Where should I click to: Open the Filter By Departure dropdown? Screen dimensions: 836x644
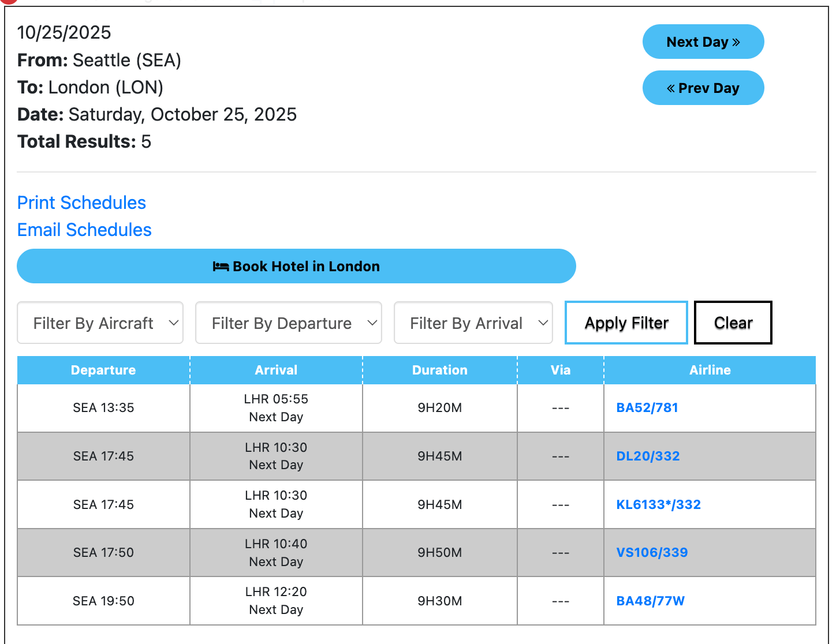(289, 323)
